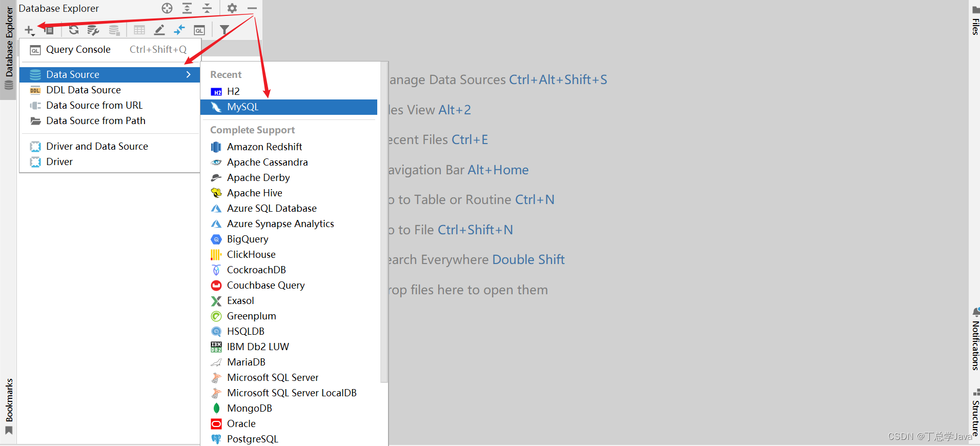This screenshot has width=980, height=446.
Task: Open the Notifications side tab
Action: [x=975, y=340]
